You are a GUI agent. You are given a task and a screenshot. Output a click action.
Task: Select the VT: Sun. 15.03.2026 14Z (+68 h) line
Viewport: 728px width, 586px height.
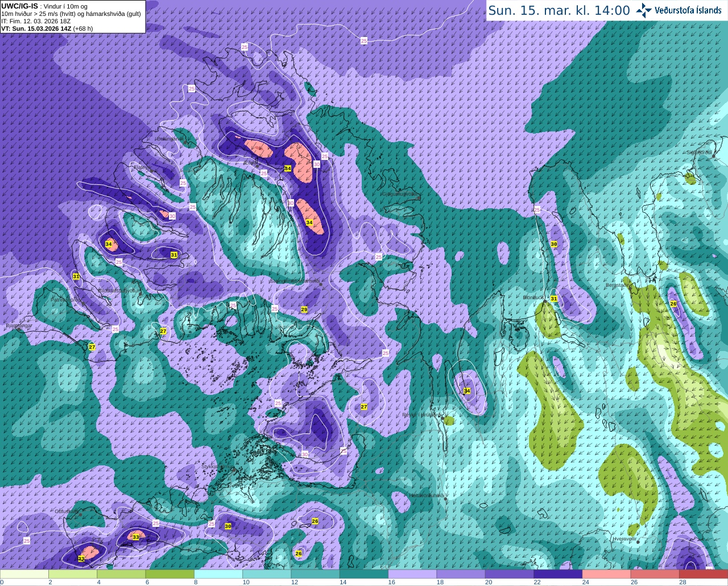(x=47, y=28)
